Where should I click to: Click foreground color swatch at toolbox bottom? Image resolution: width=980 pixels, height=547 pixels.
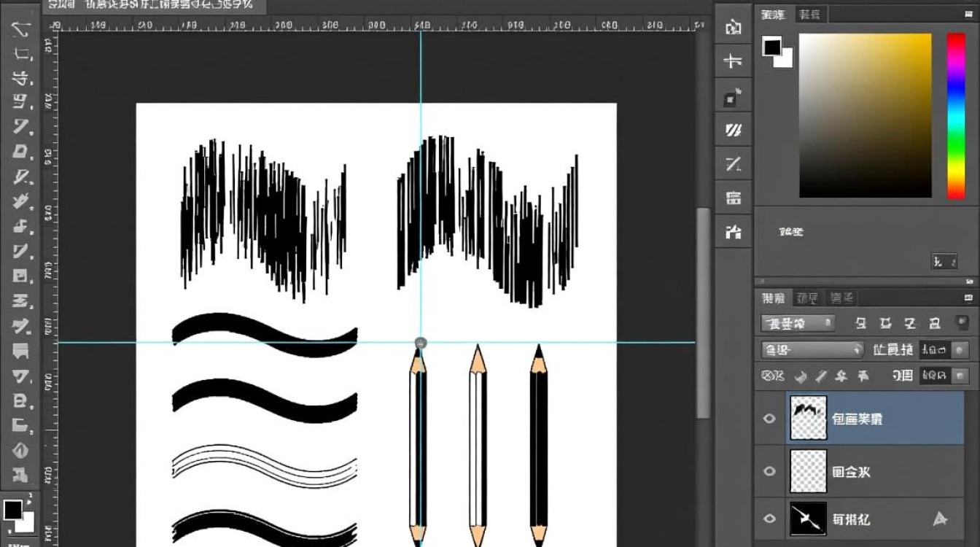tap(12, 509)
